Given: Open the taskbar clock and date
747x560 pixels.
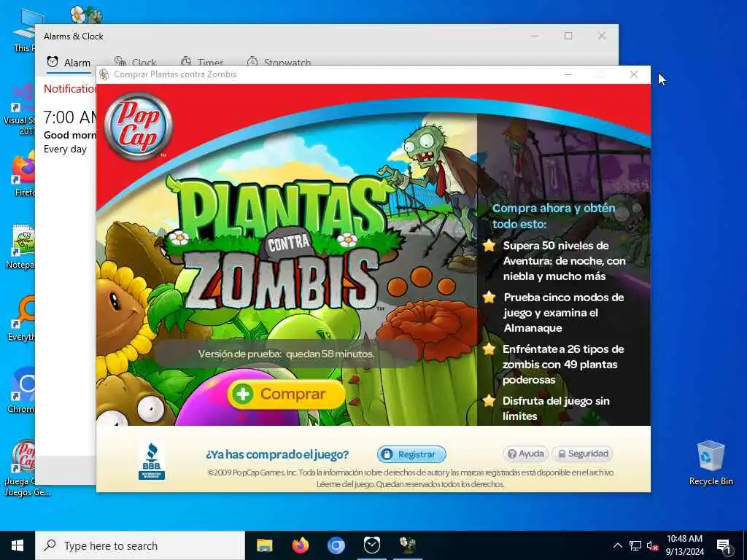Looking at the screenshot, I should (x=684, y=545).
